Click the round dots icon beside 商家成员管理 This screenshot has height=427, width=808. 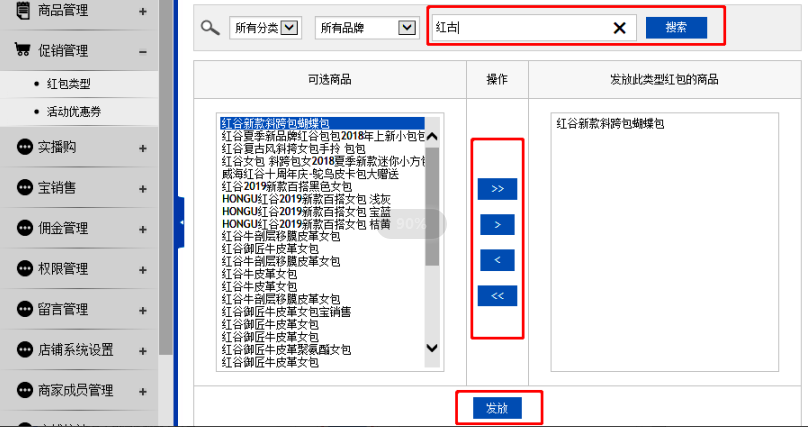(x=25, y=390)
